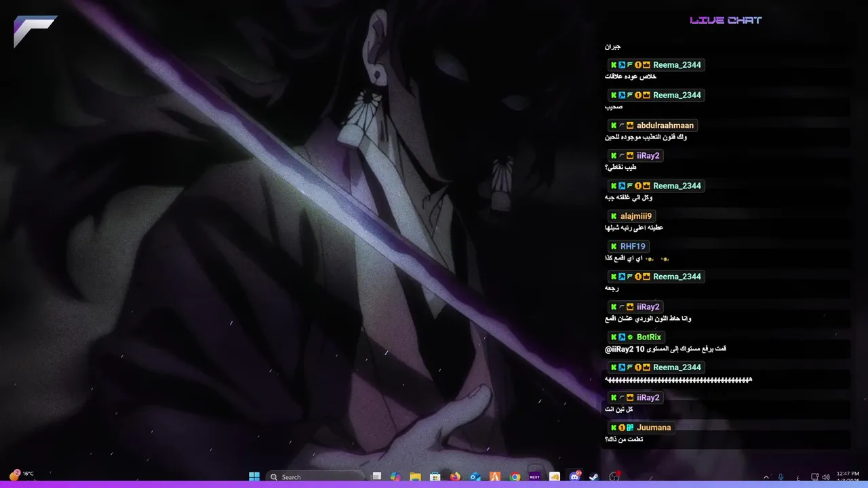Click the chat message 'جبران'
Image resolution: width=868 pixels, height=488 pixels.
click(612, 47)
